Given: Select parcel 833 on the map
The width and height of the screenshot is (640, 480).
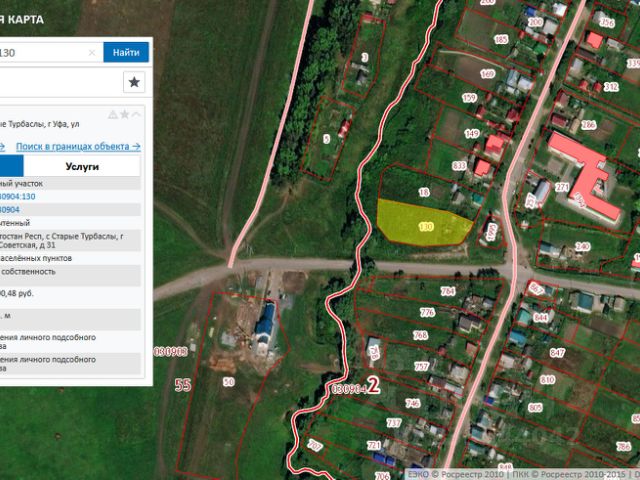Looking at the screenshot, I should click(x=459, y=166).
